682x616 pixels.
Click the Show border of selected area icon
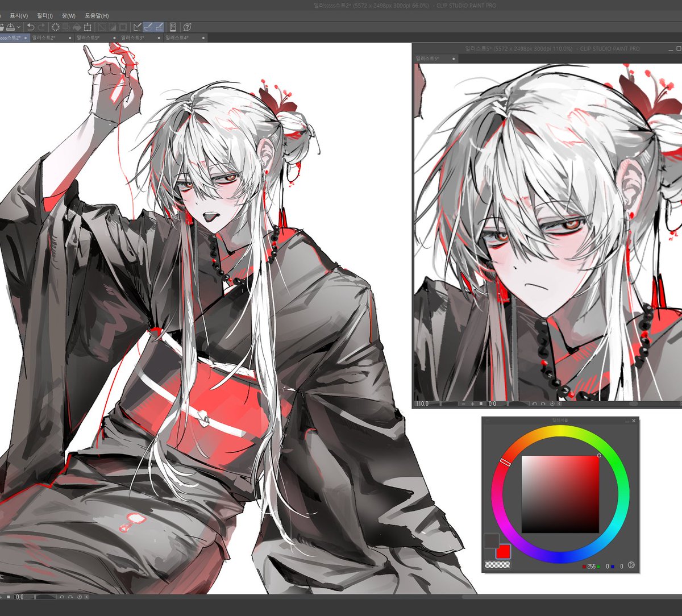tap(123, 27)
